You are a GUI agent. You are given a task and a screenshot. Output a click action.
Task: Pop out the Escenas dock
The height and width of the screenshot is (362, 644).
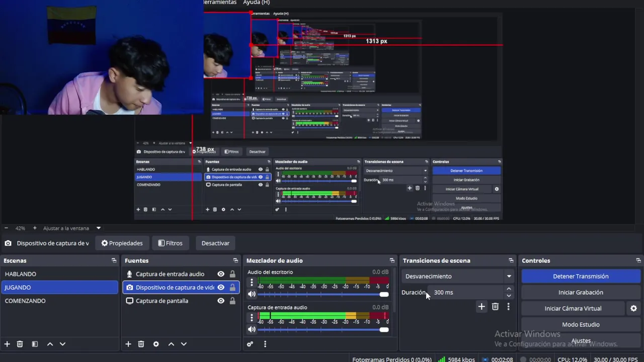point(114,260)
